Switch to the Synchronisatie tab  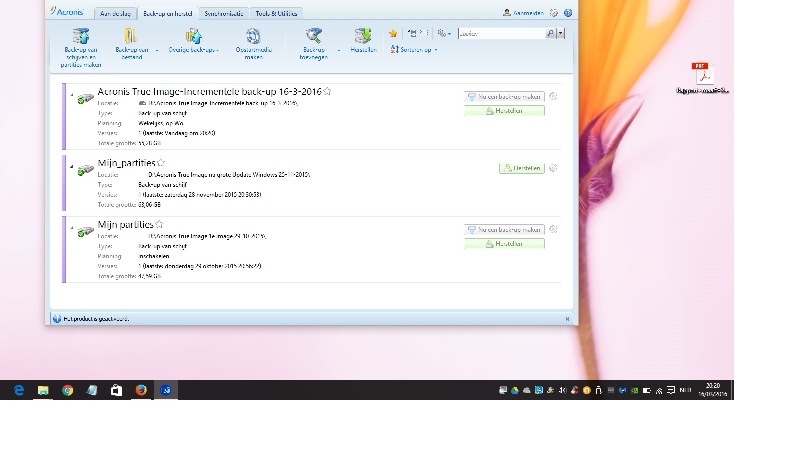(223, 13)
